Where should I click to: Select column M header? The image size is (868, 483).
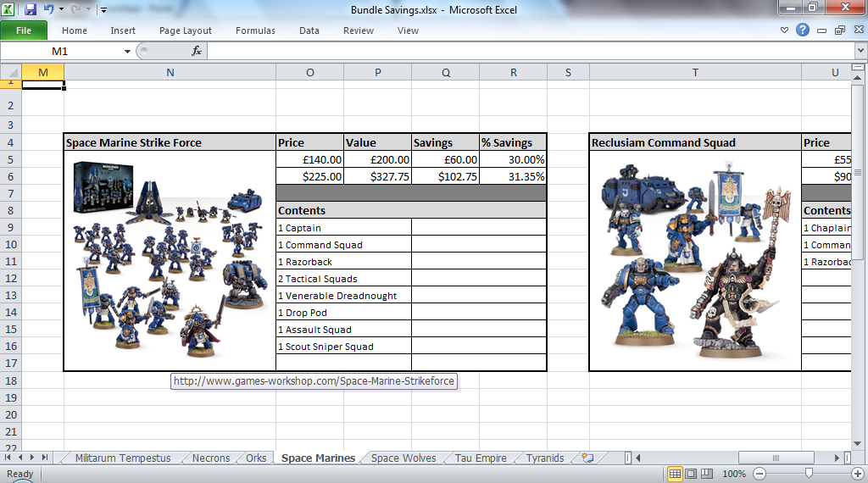pyautogui.click(x=43, y=73)
